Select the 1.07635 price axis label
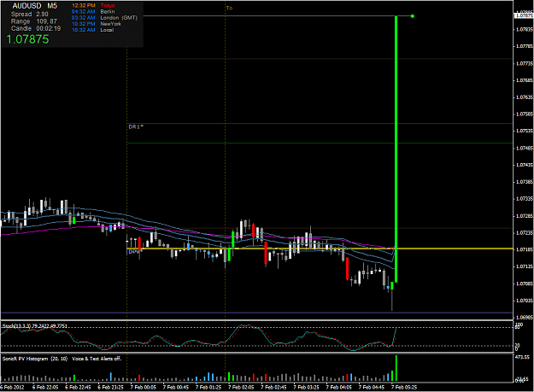534x392 pixels. pyautogui.click(x=525, y=97)
